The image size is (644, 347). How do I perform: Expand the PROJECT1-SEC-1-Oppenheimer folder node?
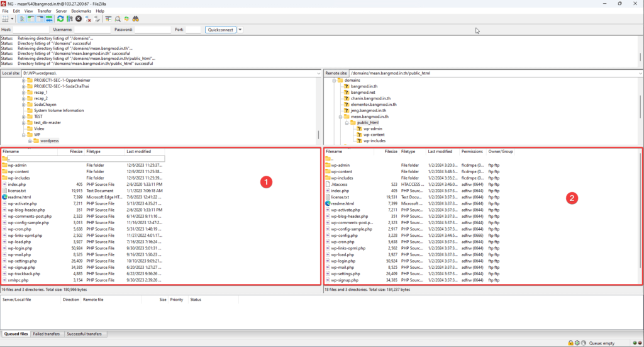(24, 81)
